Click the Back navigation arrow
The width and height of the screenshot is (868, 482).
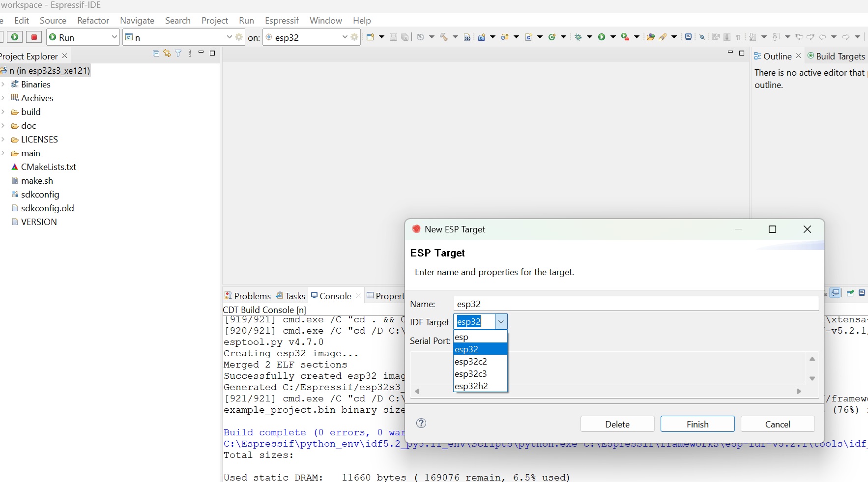[x=822, y=37]
